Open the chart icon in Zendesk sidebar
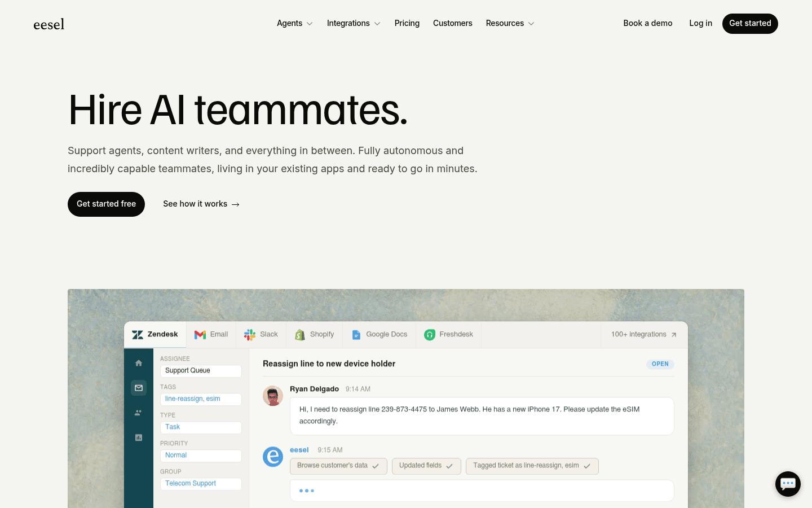Image resolution: width=812 pixels, height=508 pixels. click(x=139, y=437)
